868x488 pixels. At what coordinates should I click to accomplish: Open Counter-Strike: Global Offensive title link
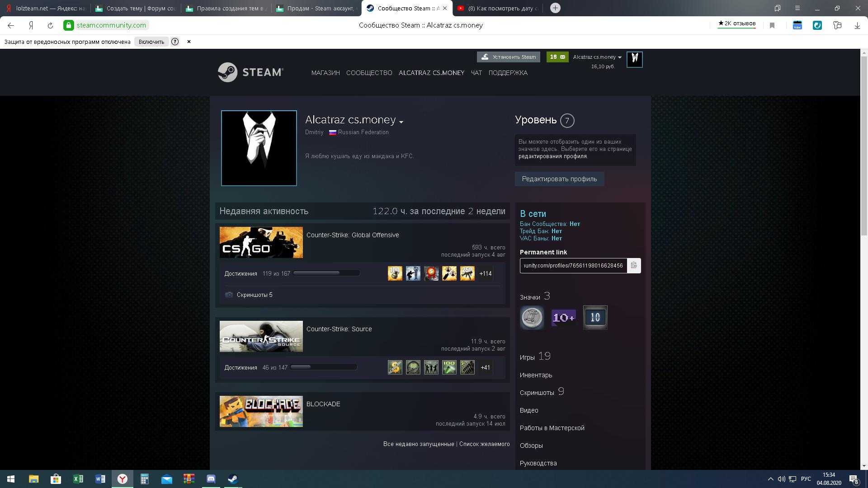tap(353, 235)
